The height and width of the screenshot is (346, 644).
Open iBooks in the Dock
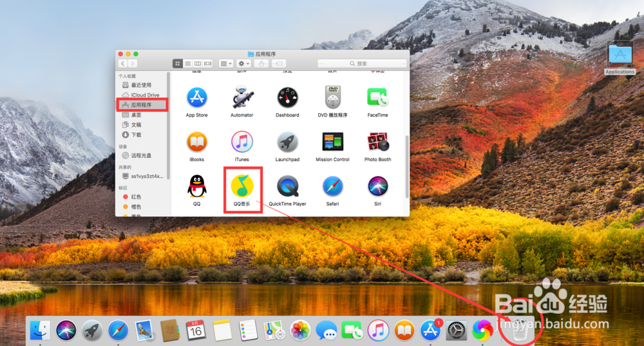pos(404,331)
